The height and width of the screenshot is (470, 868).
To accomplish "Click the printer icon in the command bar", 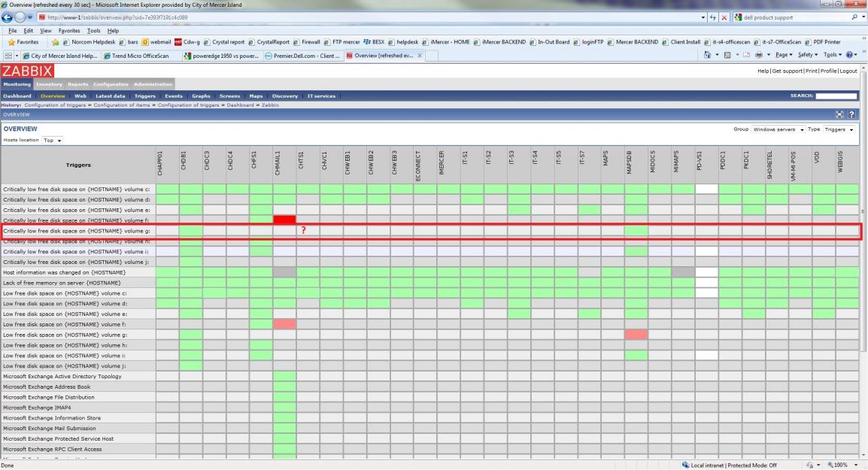I will [759, 56].
